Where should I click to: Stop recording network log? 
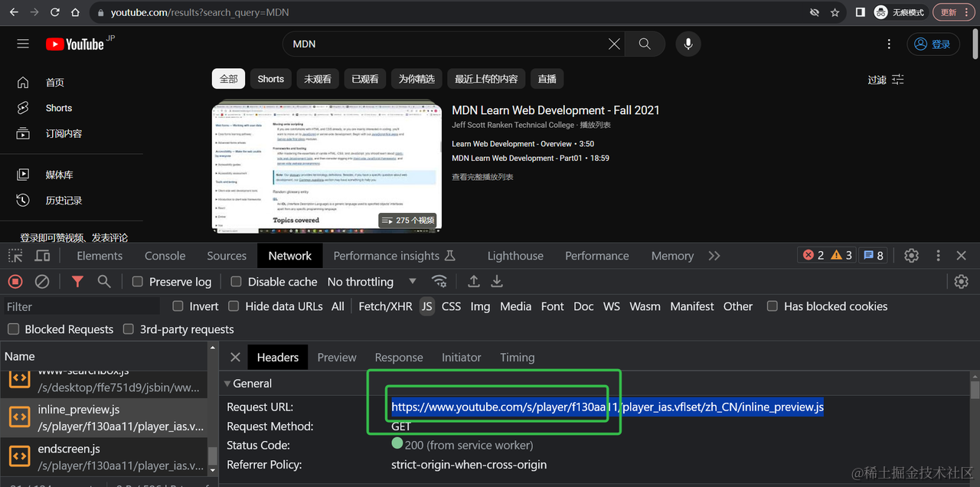15,282
